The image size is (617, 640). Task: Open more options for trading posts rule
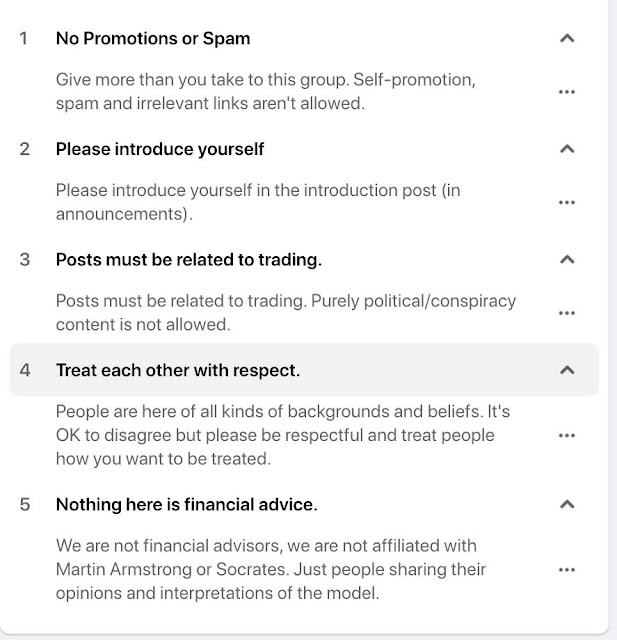tap(567, 312)
